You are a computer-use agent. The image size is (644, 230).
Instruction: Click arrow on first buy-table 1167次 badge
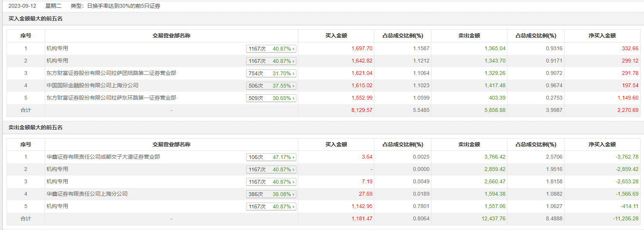[294, 49]
